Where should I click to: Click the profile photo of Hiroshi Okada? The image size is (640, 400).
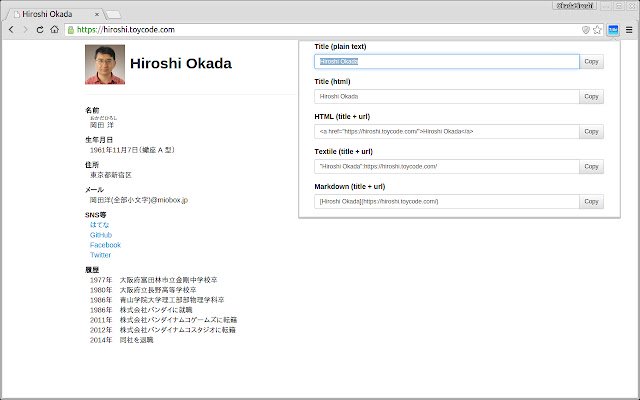tap(105, 64)
